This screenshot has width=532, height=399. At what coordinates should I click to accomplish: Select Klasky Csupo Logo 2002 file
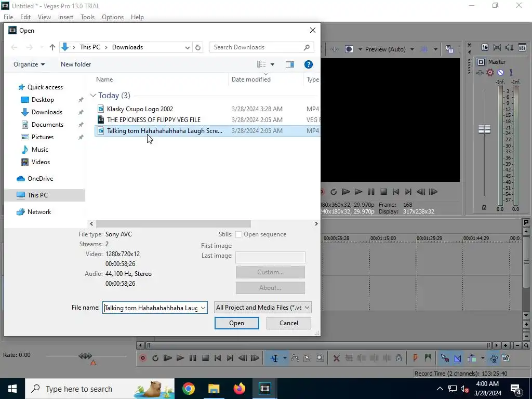coord(140,109)
